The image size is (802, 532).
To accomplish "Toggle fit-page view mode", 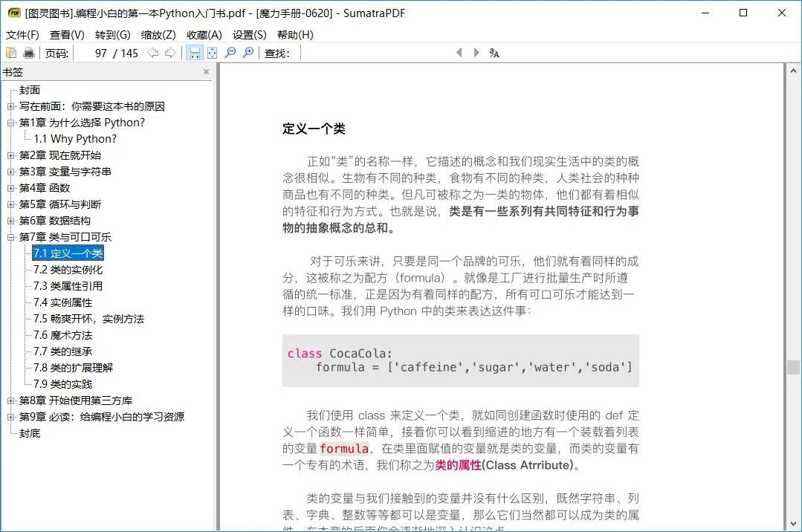I will tap(212, 52).
